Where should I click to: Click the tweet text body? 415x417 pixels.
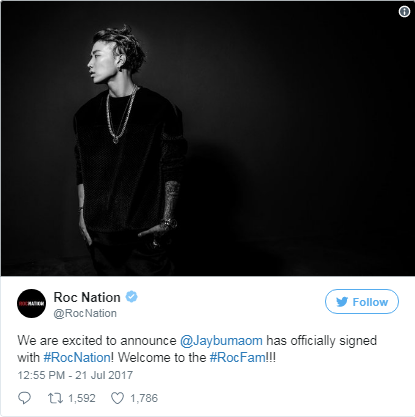coord(197,349)
